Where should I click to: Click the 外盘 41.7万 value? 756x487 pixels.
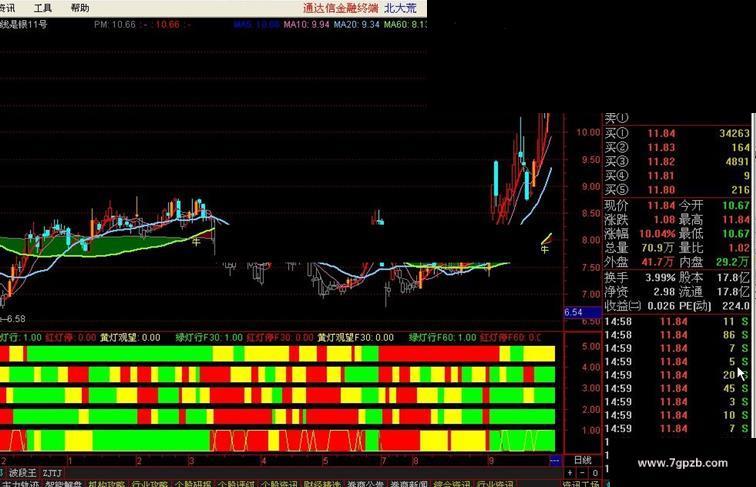coord(658,262)
